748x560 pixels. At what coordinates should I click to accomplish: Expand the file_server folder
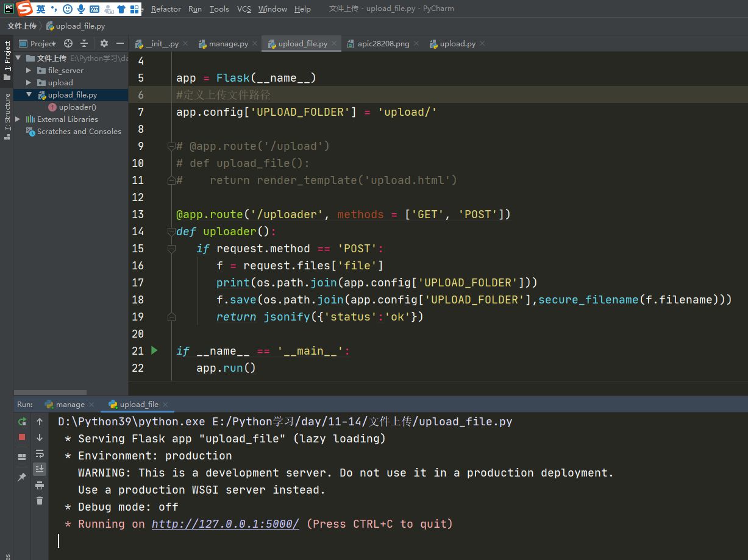28,71
